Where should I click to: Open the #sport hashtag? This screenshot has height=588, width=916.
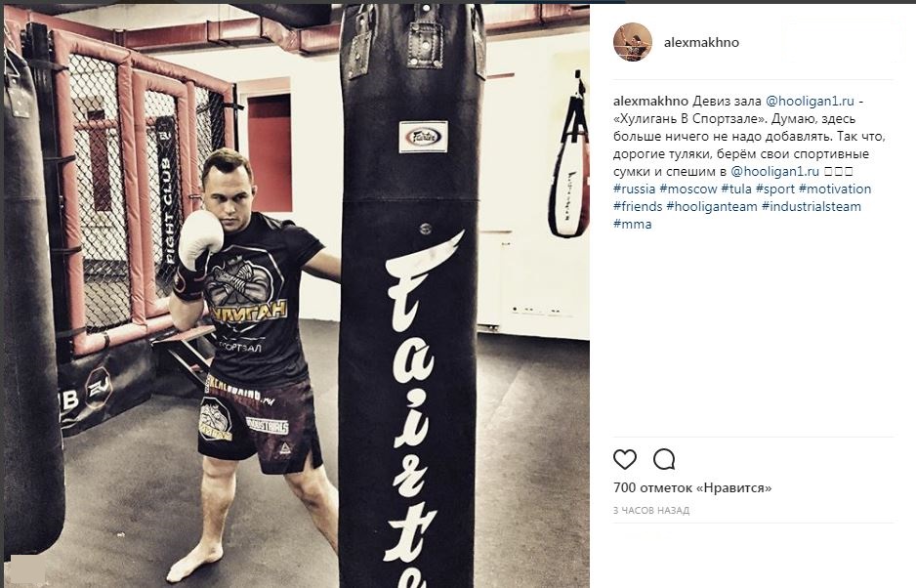tap(775, 189)
